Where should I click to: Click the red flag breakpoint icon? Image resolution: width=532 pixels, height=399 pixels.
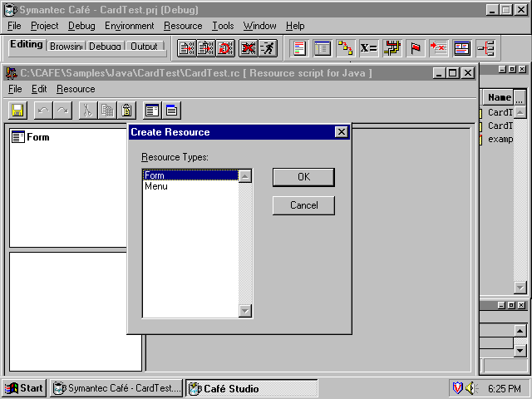(x=416, y=48)
